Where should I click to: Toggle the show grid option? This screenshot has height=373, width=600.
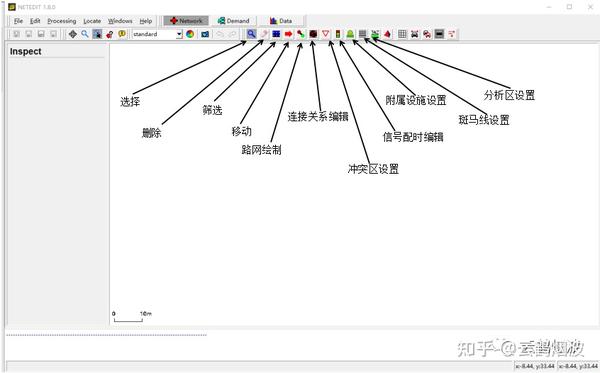(x=402, y=34)
